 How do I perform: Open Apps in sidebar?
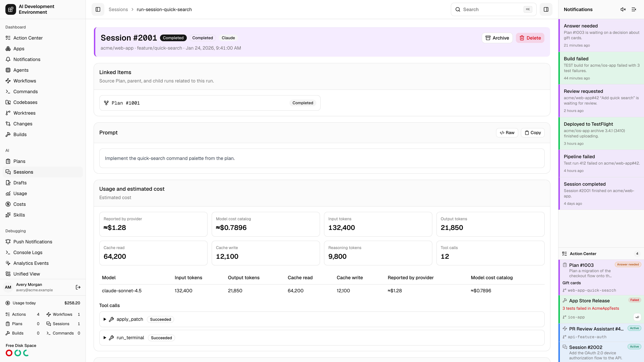[x=43, y=49]
